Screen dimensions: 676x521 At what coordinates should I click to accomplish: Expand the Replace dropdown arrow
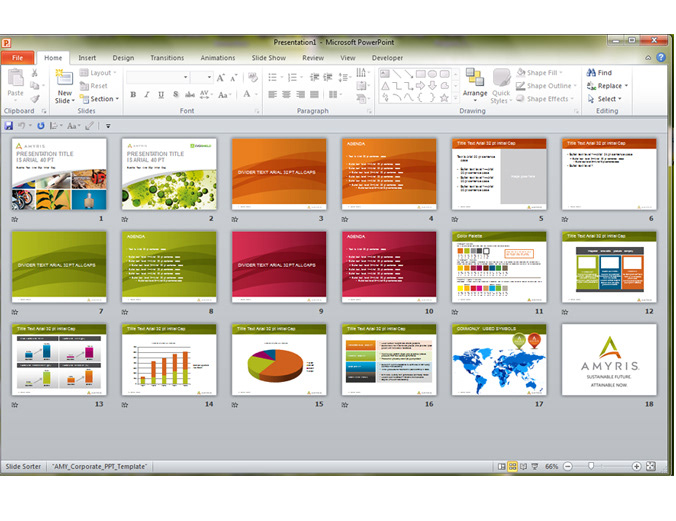[x=627, y=86]
